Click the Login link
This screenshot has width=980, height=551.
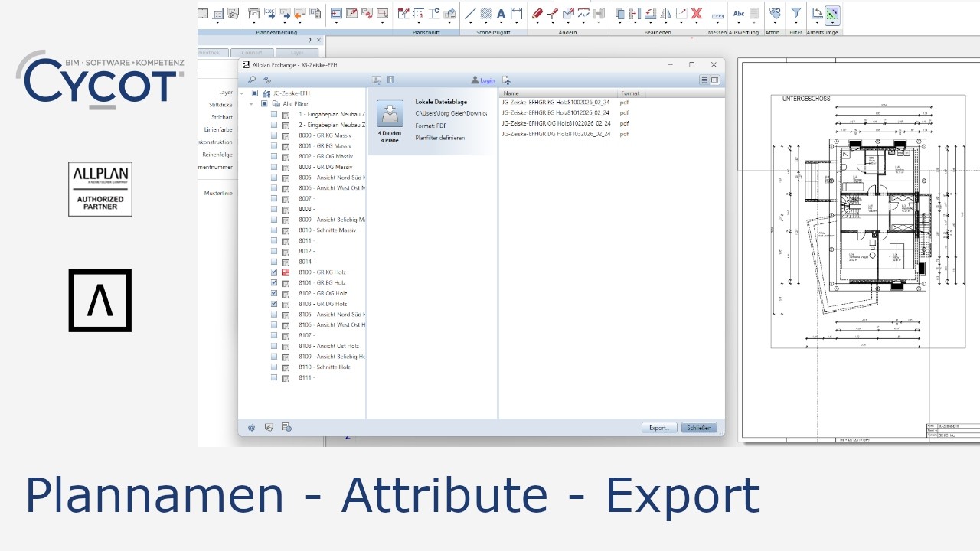pos(487,80)
